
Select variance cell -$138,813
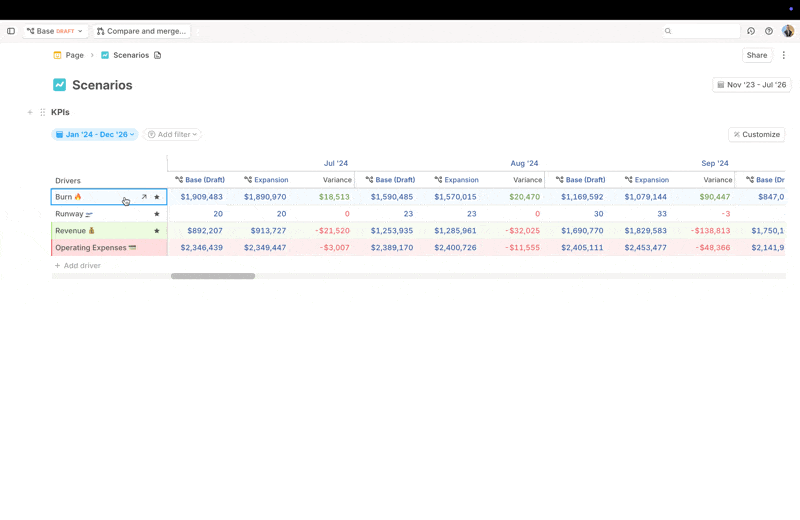coord(710,231)
